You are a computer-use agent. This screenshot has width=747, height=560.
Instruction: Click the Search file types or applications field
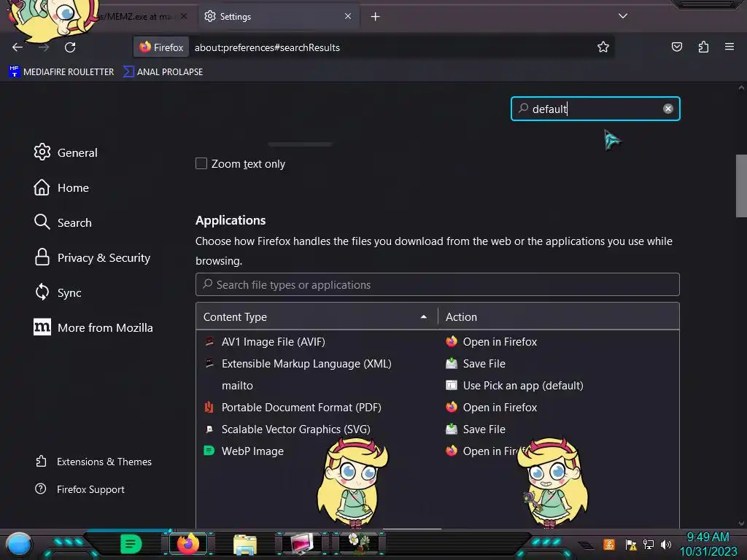438,284
